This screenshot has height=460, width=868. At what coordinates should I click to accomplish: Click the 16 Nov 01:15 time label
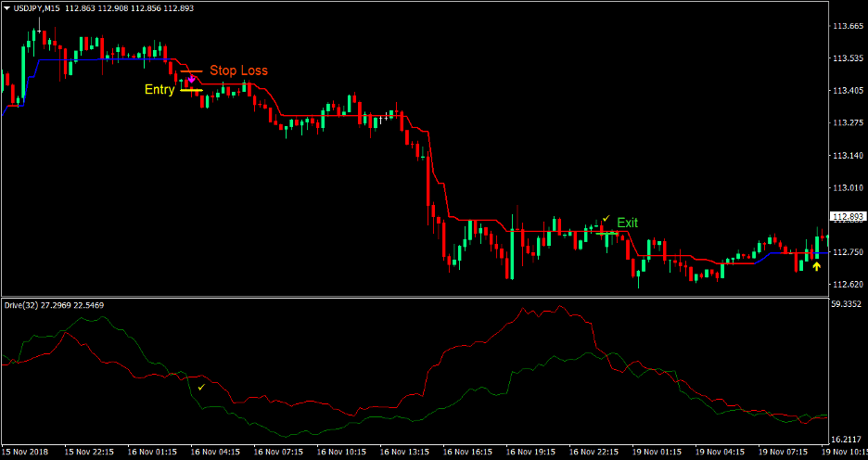(152, 453)
